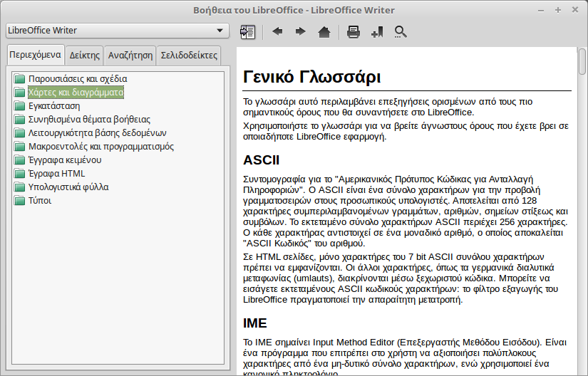Select the Περιεχόμενα tab
Image resolution: width=588 pixels, height=376 pixels.
pyautogui.click(x=35, y=56)
